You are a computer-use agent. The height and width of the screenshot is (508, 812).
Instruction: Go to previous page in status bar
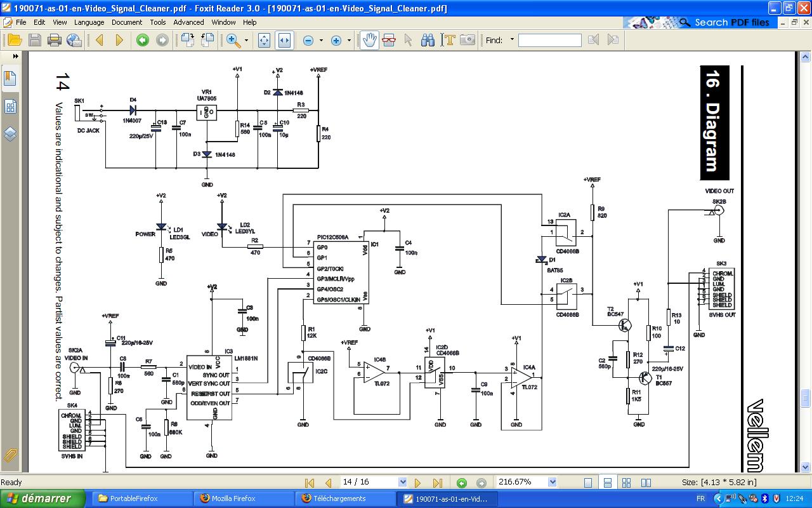point(328,483)
